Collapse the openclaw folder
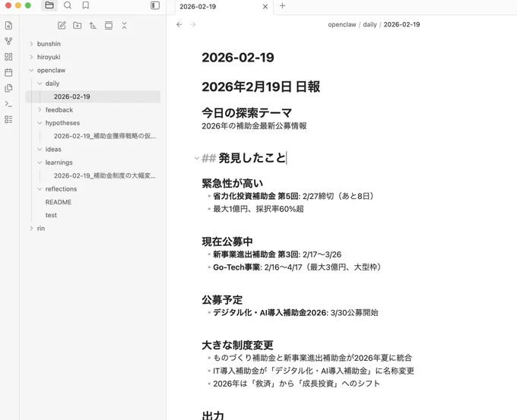Screen dimensions: 517x420 click(x=31, y=70)
